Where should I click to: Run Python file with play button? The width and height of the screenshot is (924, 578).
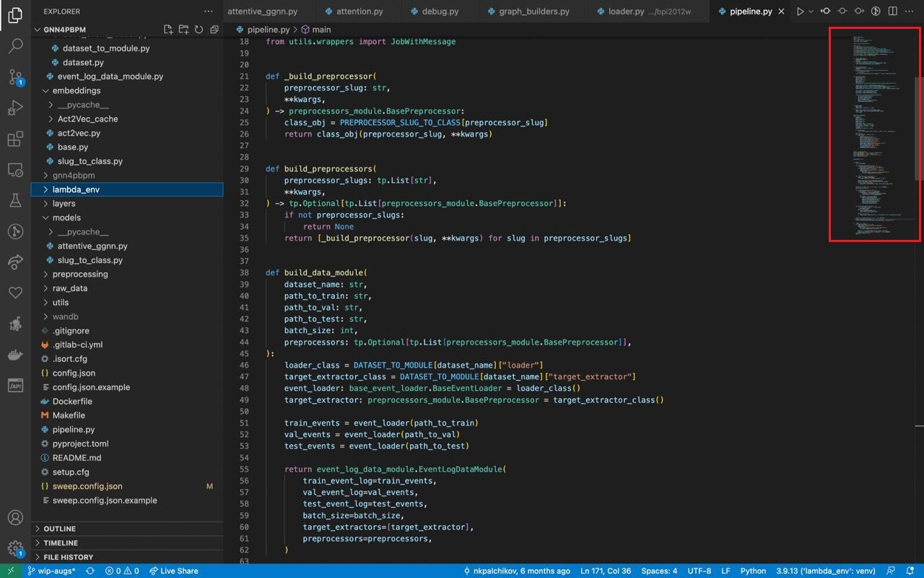[x=800, y=11]
